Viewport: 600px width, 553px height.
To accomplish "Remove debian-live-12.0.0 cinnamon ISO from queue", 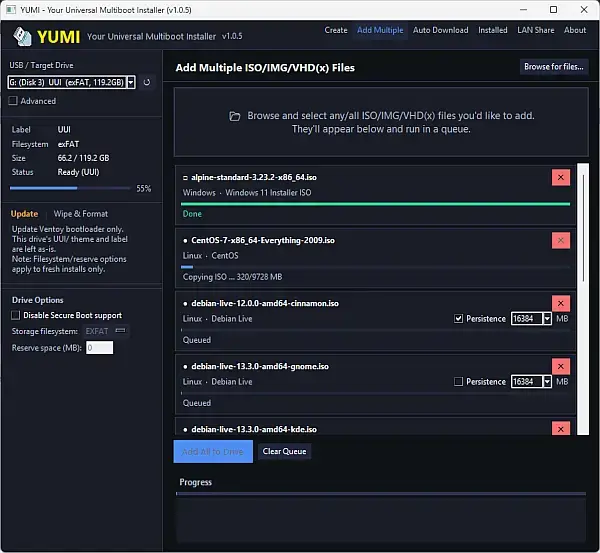I will tap(561, 303).
